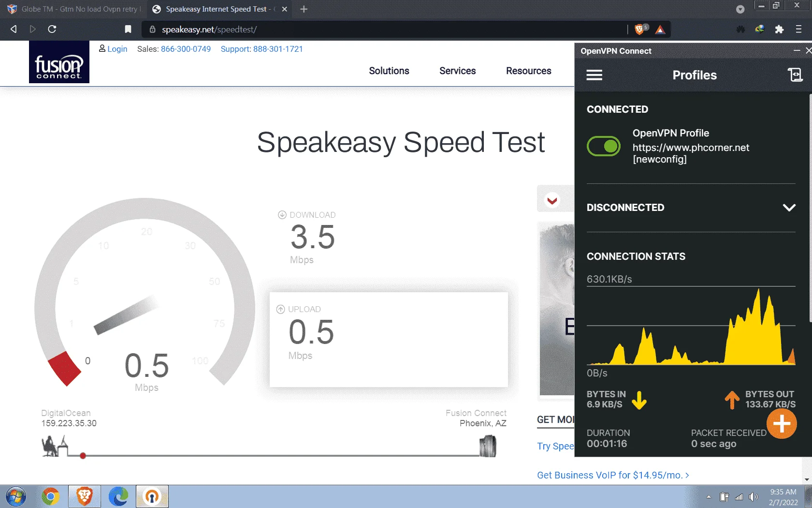Click the bookmark this page icon

[x=128, y=29]
